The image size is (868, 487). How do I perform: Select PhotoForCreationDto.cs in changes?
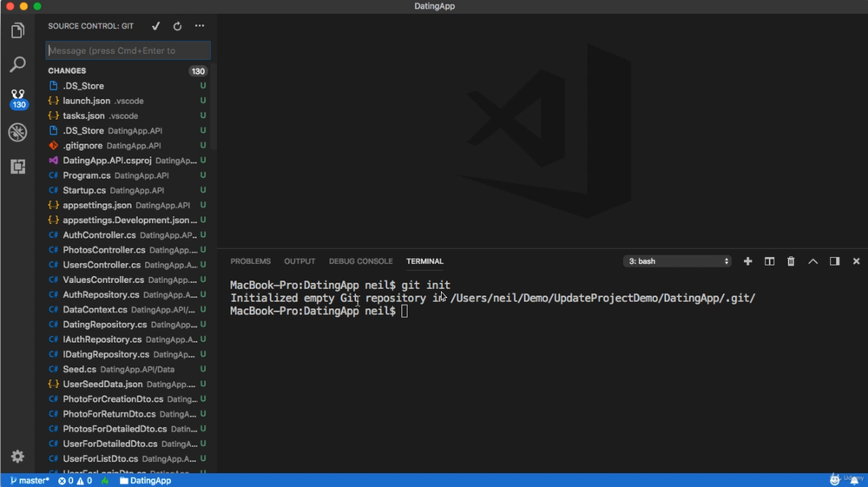127,399
